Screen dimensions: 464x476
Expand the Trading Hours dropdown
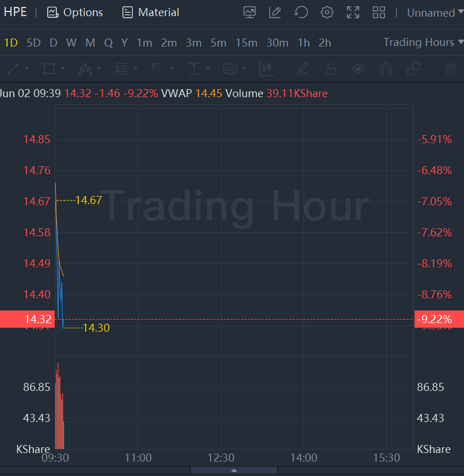pos(423,42)
